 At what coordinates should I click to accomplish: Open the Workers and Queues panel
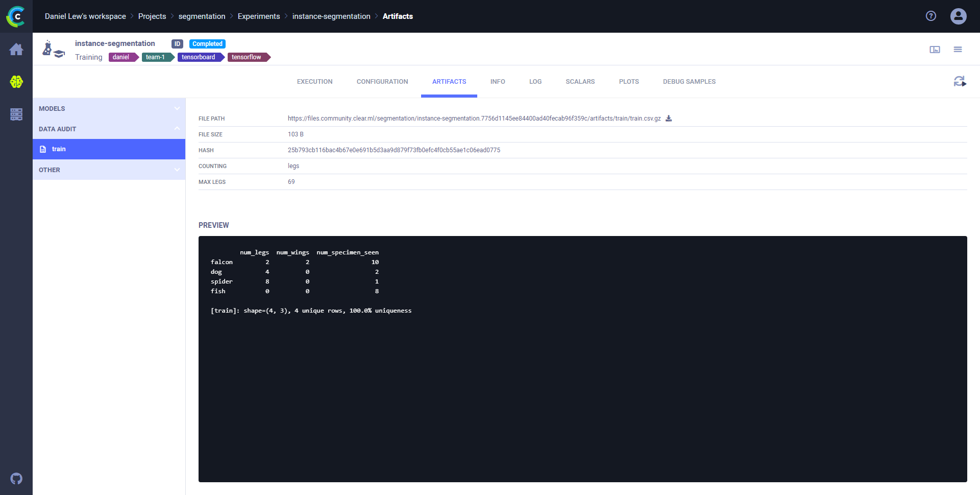pos(16,114)
